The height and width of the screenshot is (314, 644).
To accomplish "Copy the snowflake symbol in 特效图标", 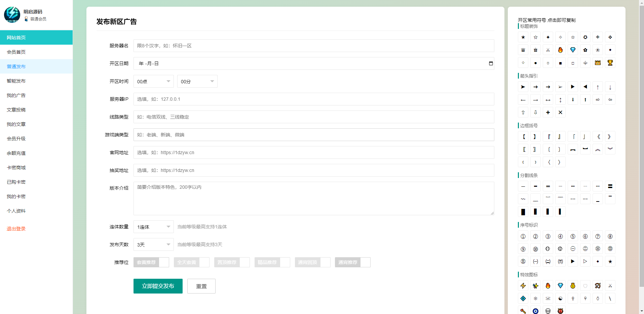I will click(x=535, y=299).
